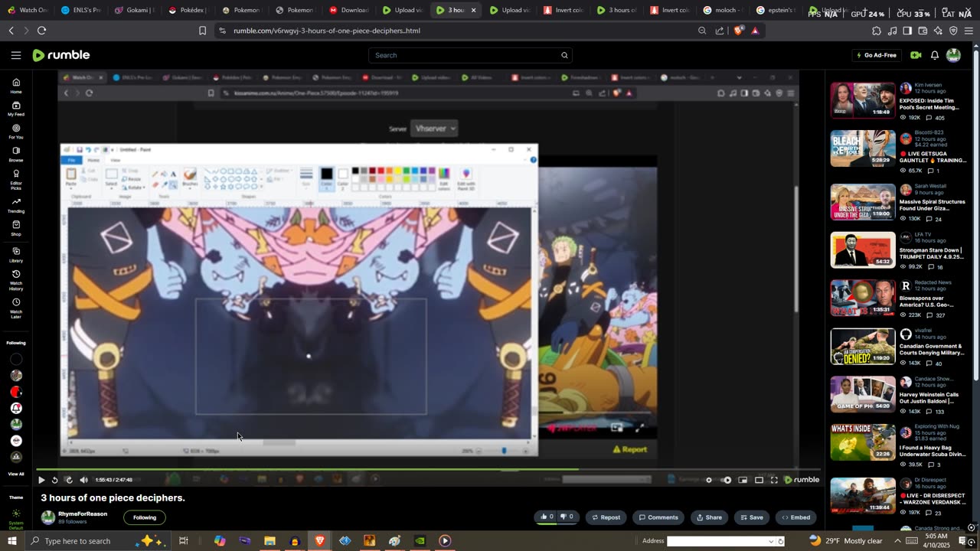Click View All followed channels
This screenshot has height=551, width=980.
[16, 474]
